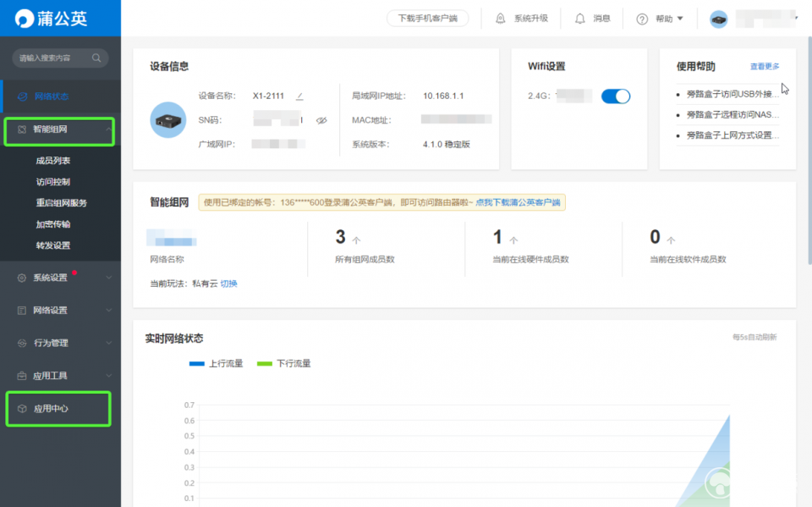Click the 网络状态 sidebar icon
This screenshot has height=507, width=812.
[22, 96]
